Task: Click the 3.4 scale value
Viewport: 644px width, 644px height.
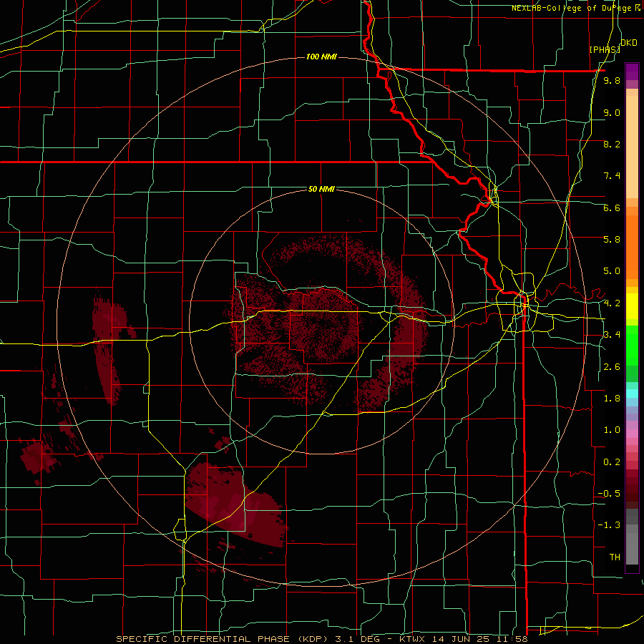Action: (x=612, y=335)
